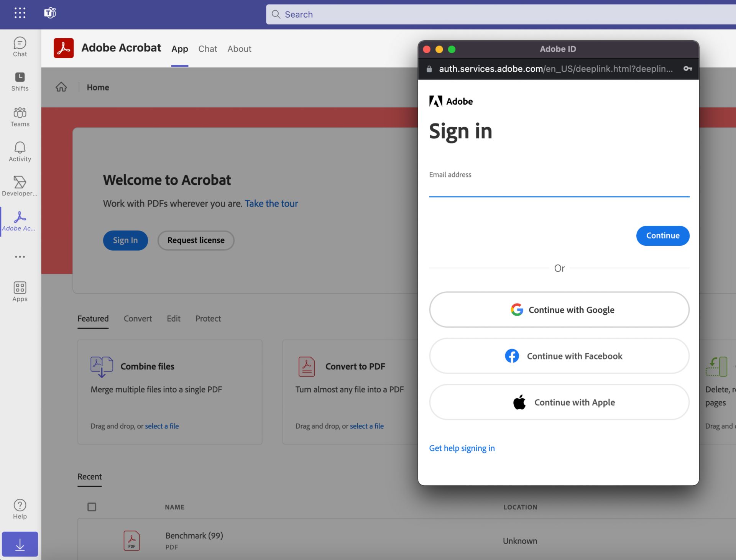The image size is (736, 560).
Task: Click Continue with Apple option
Action: pyautogui.click(x=560, y=402)
